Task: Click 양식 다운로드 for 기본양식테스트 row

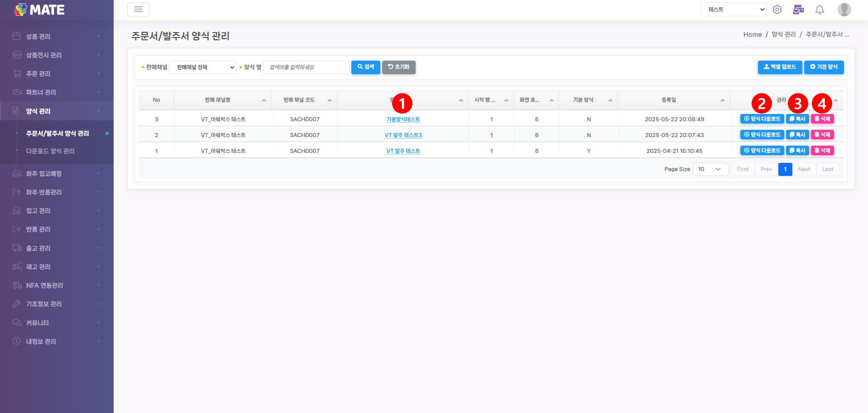Action: [x=762, y=119]
